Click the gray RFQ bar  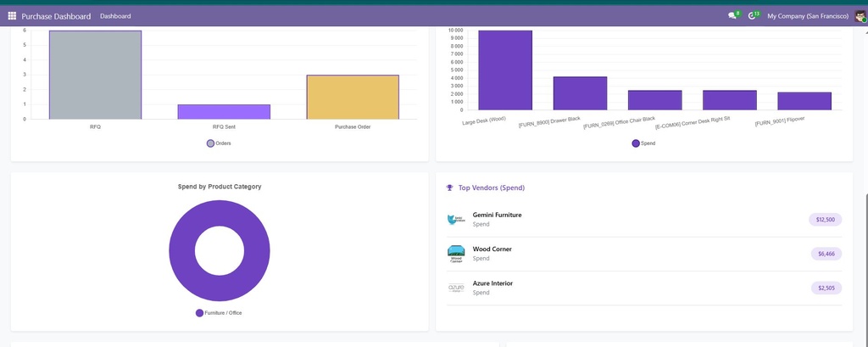click(95, 75)
